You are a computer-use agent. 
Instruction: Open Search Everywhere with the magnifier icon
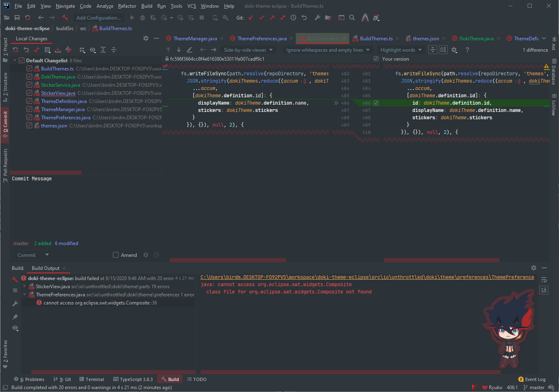pyautogui.click(x=352, y=18)
